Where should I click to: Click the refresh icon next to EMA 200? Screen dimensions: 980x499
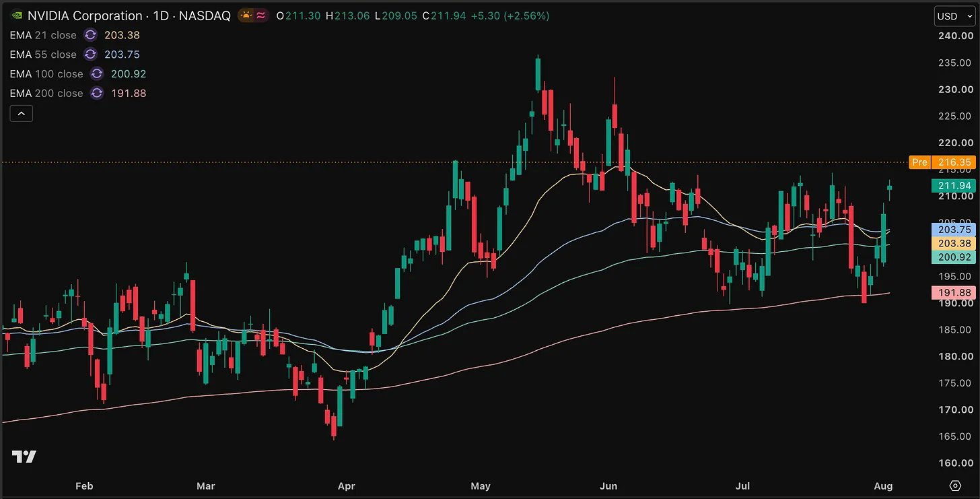tap(96, 94)
